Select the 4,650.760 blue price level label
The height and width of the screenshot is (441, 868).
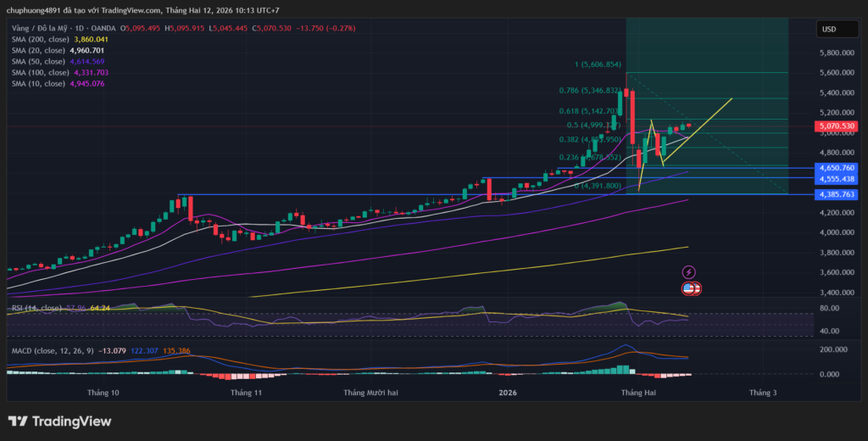click(x=835, y=168)
